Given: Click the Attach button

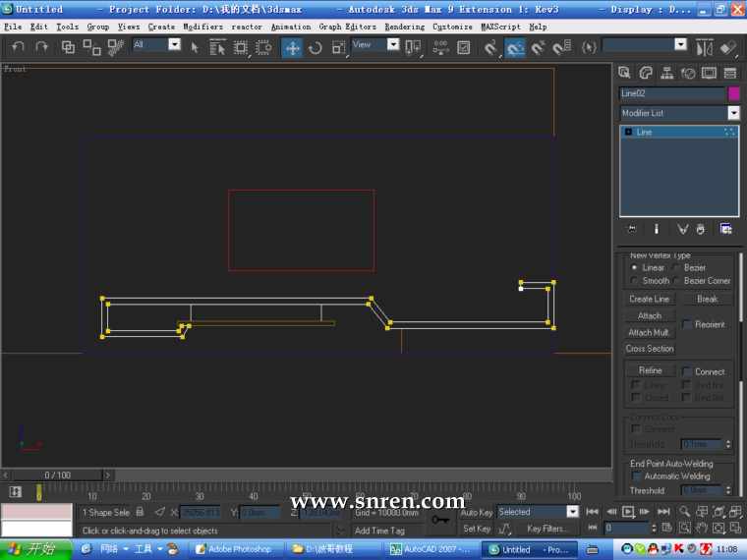Looking at the screenshot, I should pyautogui.click(x=650, y=315).
